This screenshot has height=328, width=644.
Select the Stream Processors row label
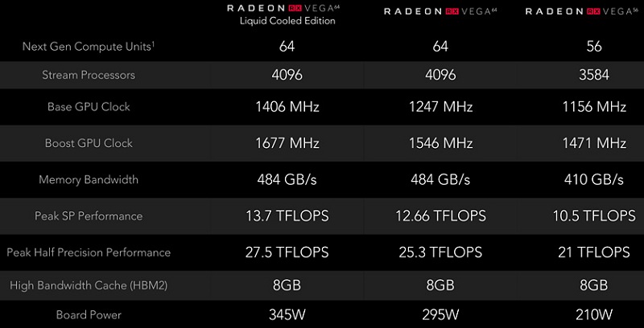[89, 75]
